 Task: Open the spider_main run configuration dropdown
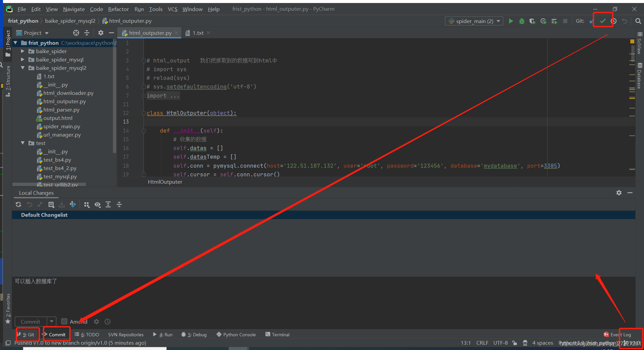pos(498,21)
